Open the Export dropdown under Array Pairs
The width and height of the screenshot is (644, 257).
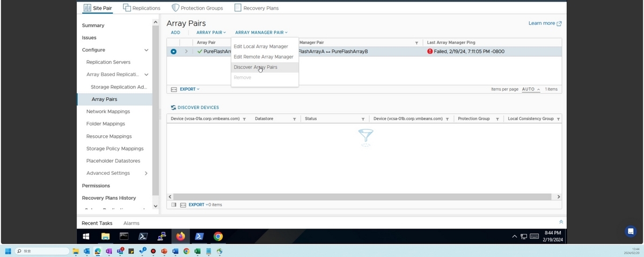189,90
